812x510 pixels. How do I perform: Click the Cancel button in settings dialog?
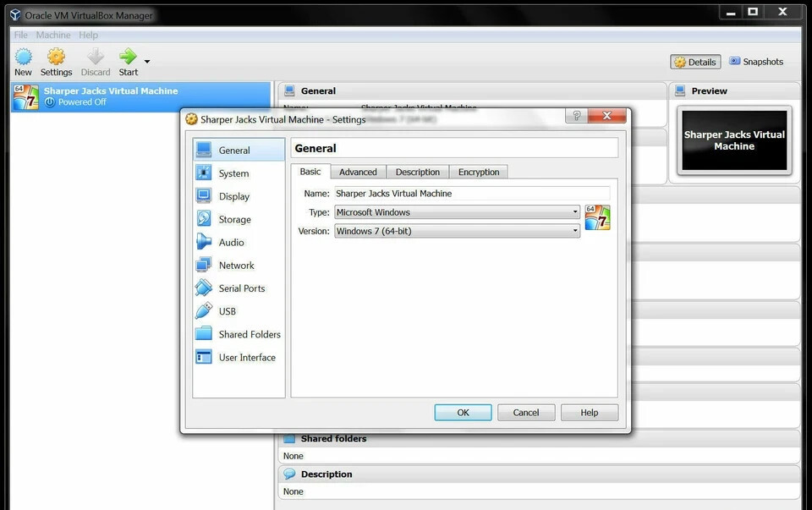525,413
